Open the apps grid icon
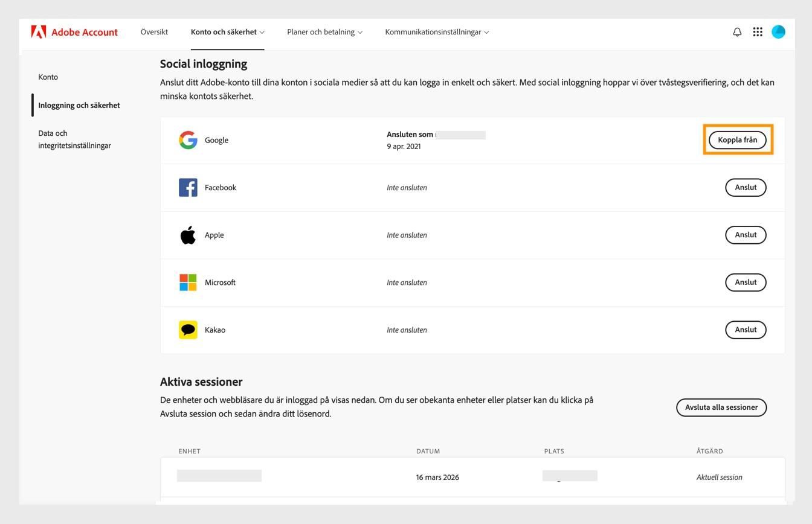 (x=757, y=32)
